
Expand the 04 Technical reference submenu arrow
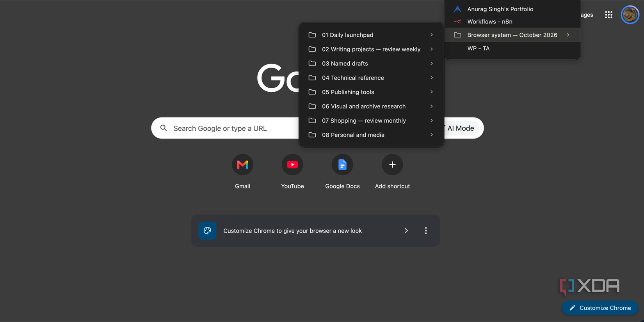click(432, 78)
